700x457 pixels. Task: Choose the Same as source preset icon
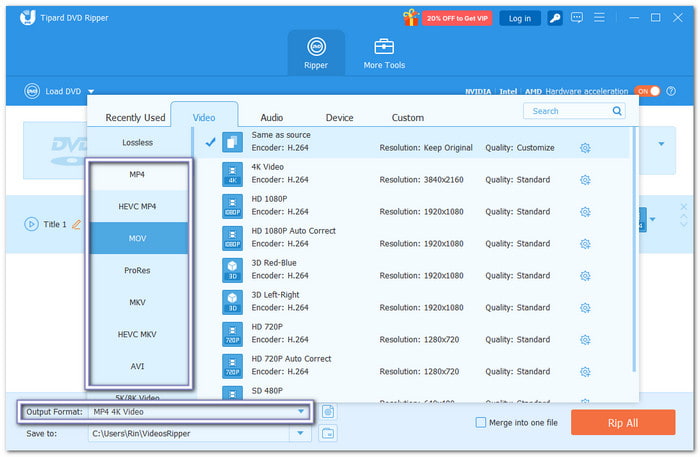pos(233,142)
